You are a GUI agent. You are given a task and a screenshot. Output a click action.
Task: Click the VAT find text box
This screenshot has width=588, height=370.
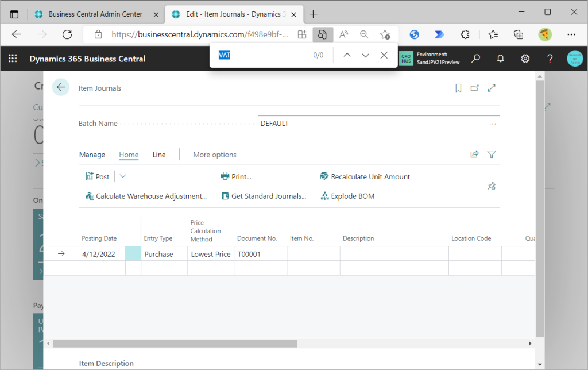262,55
